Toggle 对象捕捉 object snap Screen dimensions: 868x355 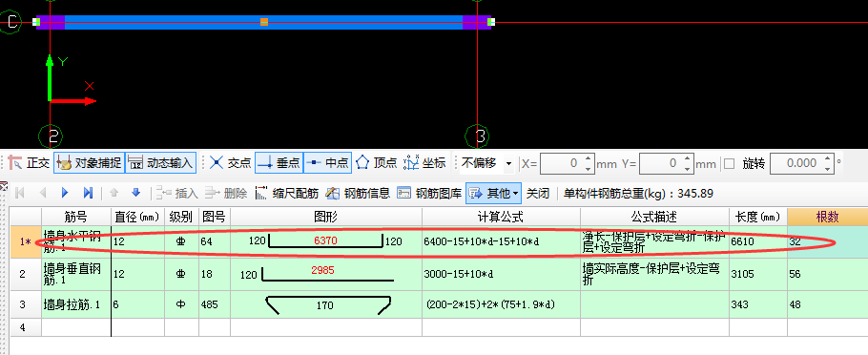tap(89, 163)
